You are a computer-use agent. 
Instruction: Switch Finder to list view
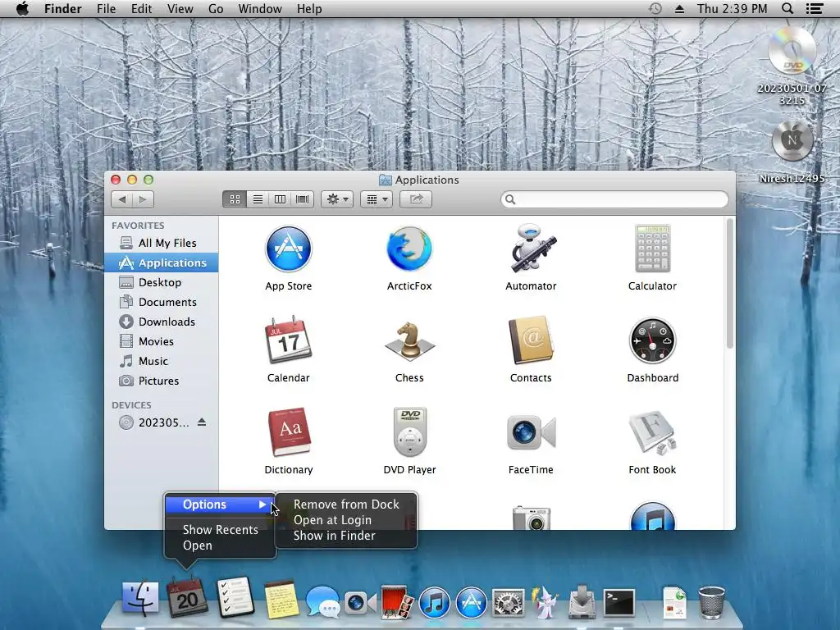tap(258, 199)
